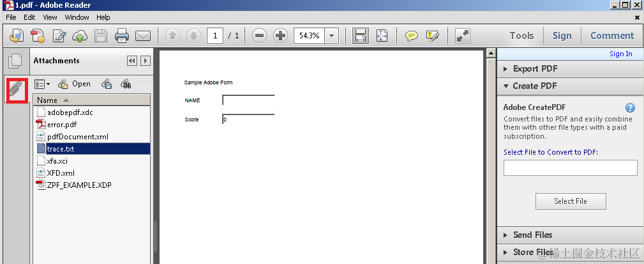Click the floppy disk Save icon

click(x=101, y=36)
